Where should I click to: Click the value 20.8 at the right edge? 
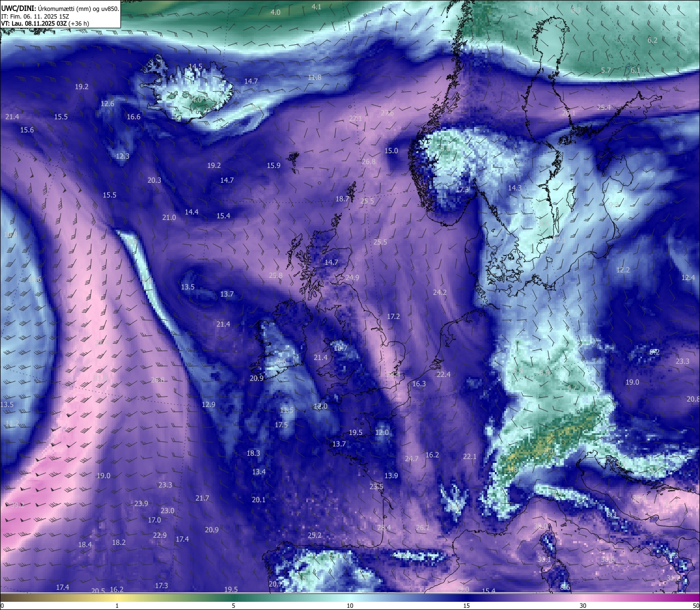click(x=693, y=399)
